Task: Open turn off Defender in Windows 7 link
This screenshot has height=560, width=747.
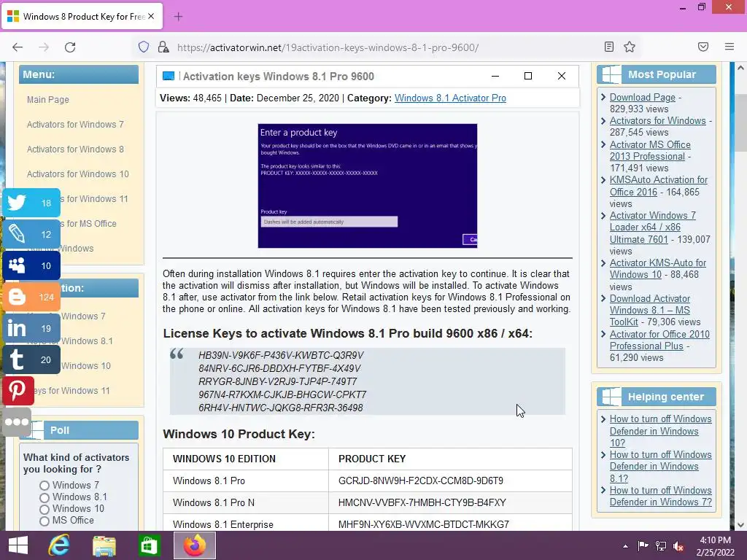Action: [x=660, y=496]
